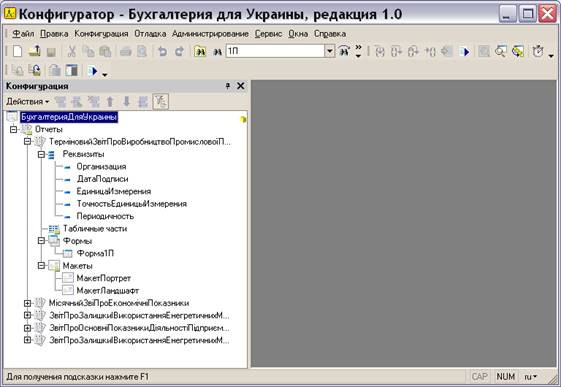This screenshot has height=387, width=561.
Task: Select the БухгалтерияДляУкраины root node
Action: [69, 117]
